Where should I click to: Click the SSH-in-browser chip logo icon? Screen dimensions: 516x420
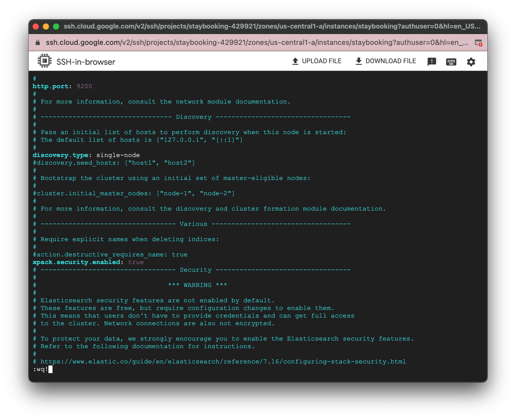coord(44,61)
